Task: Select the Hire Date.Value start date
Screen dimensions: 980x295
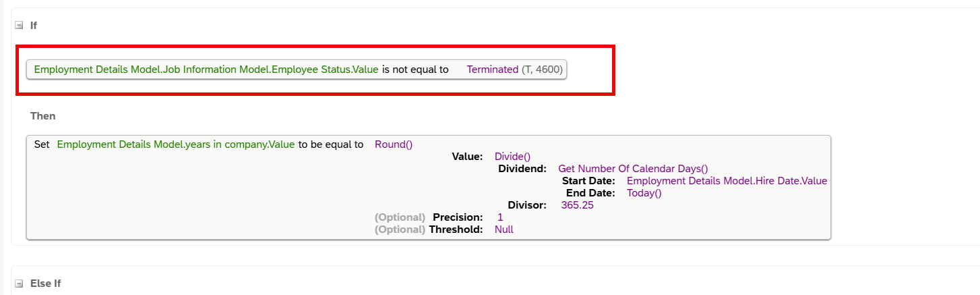Action: tap(727, 181)
